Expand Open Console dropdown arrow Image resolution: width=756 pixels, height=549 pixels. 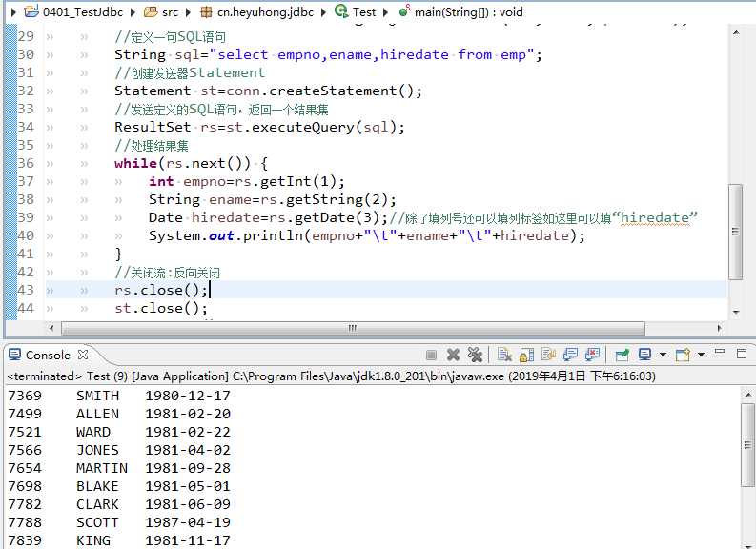[x=701, y=355]
